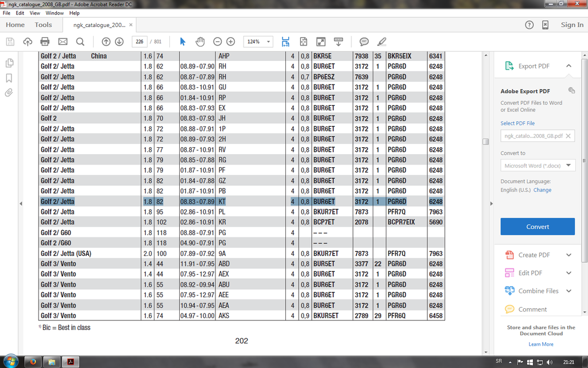Zoom out with minus icon

coord(218,41)
